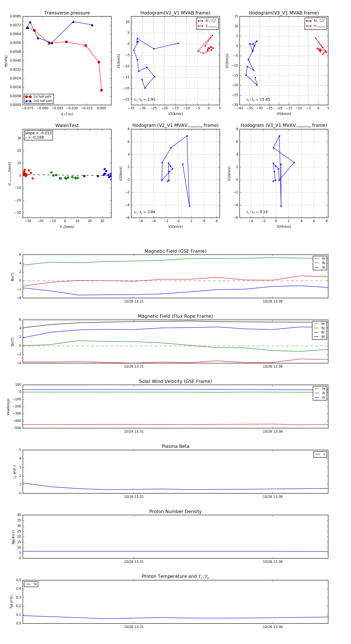Click the 'Vz' legend entry

point(320,398)
